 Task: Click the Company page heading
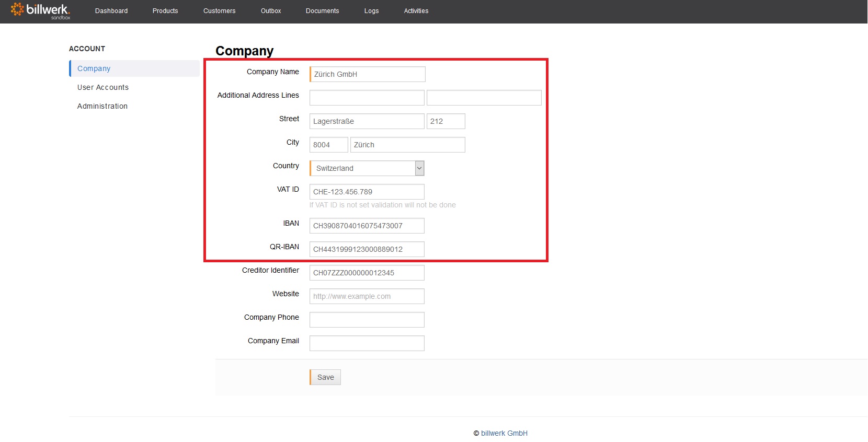(245, 51)
